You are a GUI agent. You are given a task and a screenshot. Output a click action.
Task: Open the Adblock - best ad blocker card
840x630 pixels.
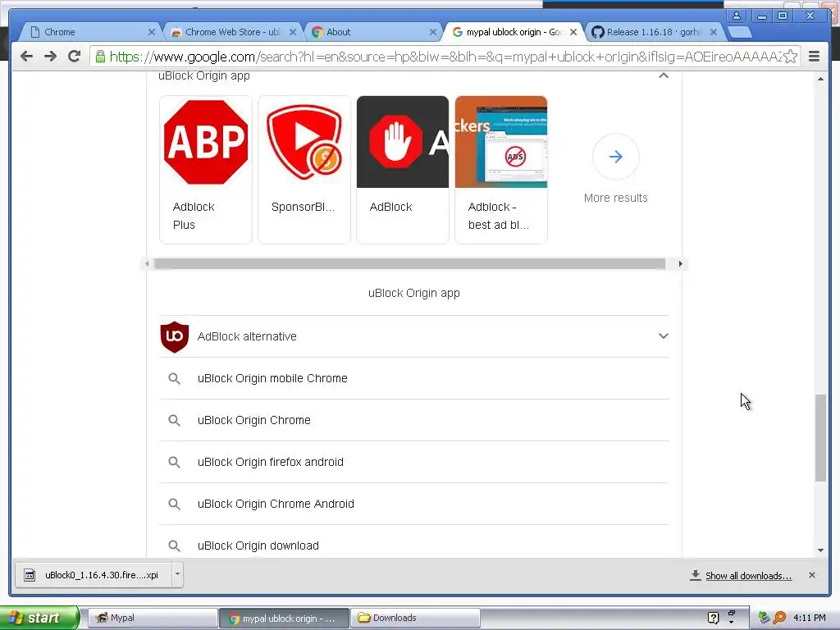[x=501, y=169]
